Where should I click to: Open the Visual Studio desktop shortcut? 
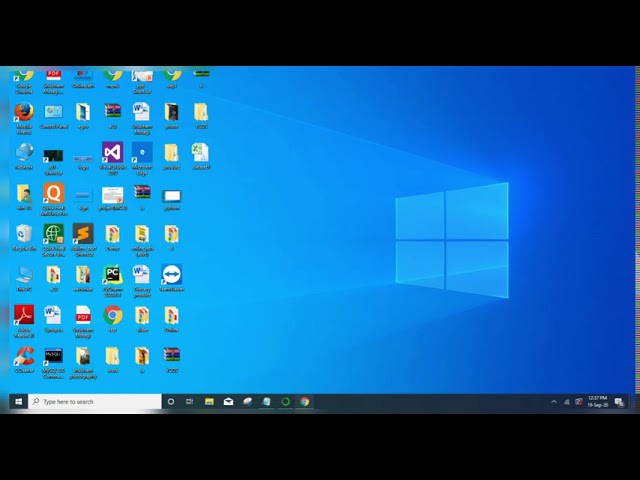pyautogui.click(x=112, y=153)
